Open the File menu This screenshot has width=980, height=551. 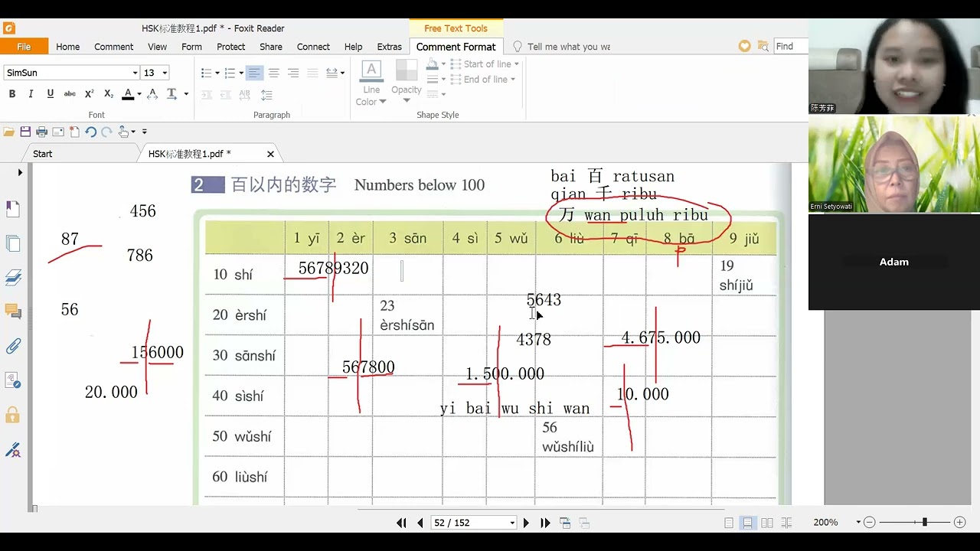coord(24,47)
